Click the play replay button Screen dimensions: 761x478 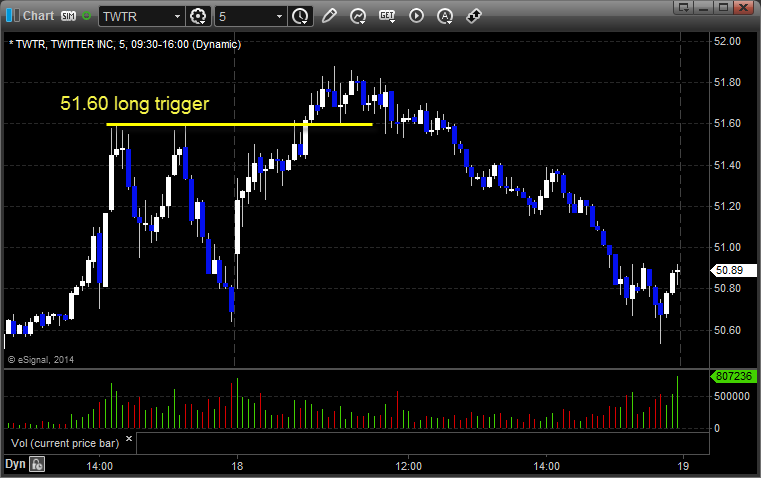point(416,16)
